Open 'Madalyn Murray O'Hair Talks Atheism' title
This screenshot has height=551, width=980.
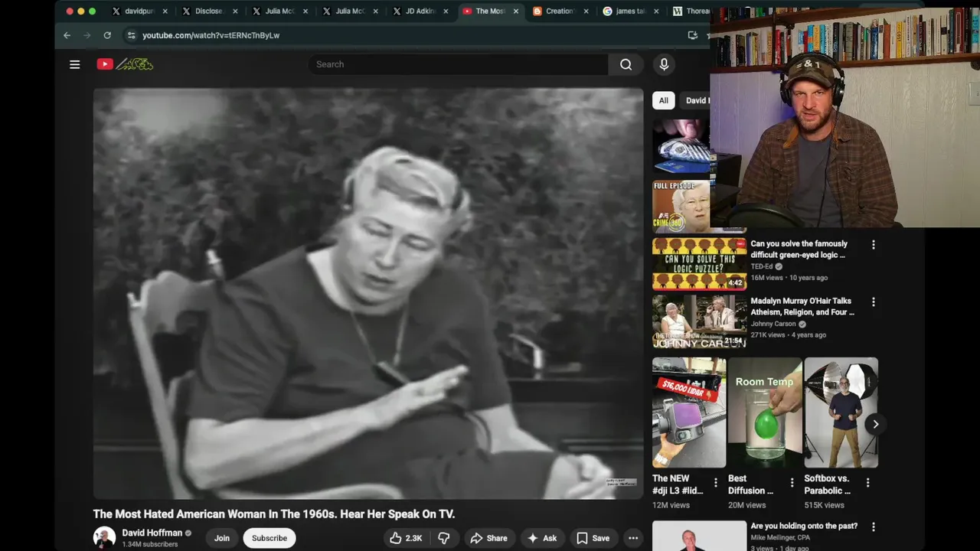802,307
